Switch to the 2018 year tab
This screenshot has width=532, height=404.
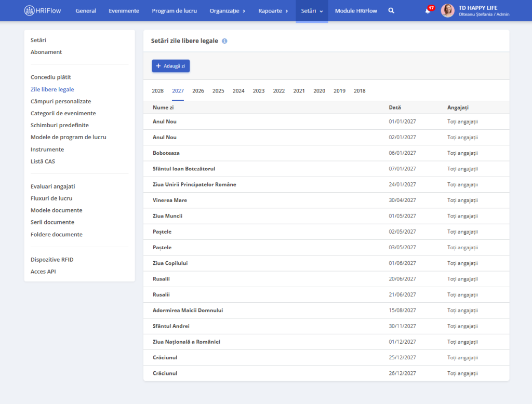coord(360,91)
